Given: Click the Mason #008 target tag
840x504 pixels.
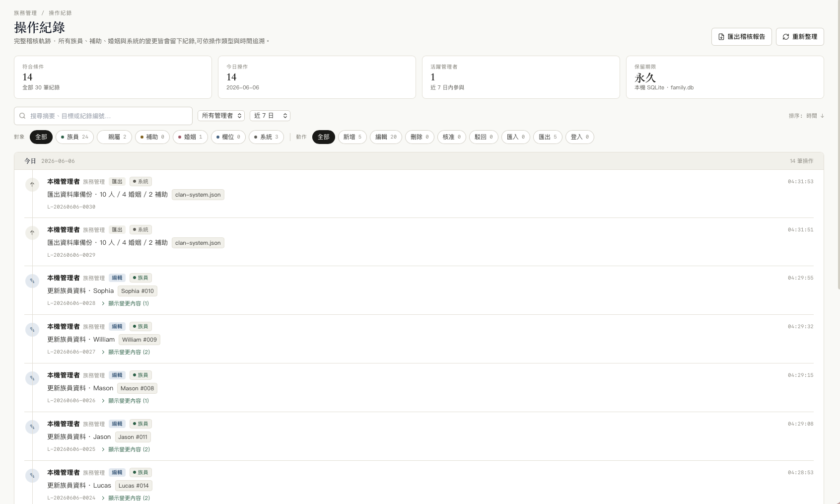Looking at the screenshot, I should point(137,388).
